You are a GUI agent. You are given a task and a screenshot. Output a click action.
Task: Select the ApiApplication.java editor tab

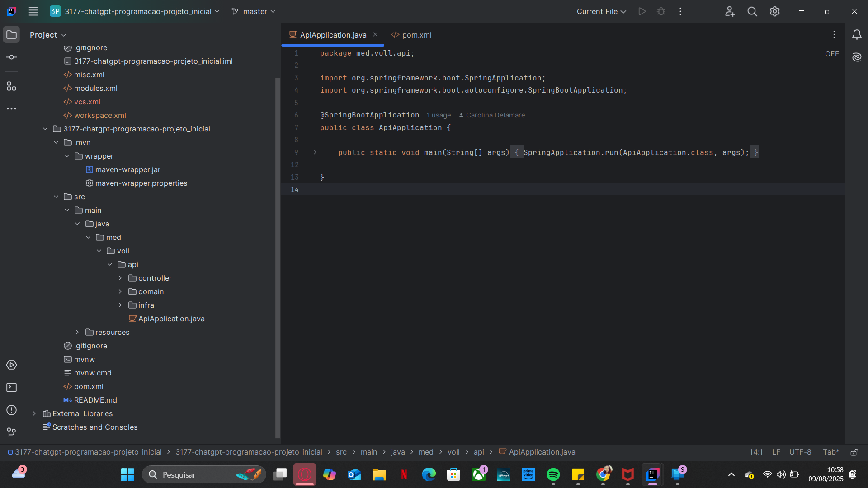point(333,35)
